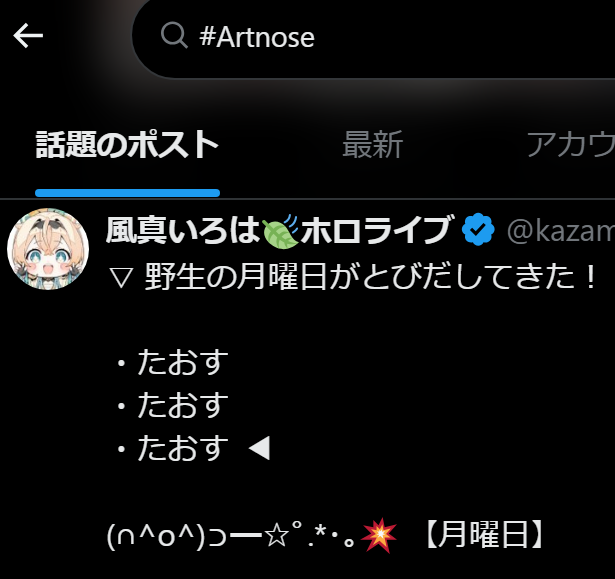Screen dimensions: 615x579
Task: Click the 風真いろは display name
Action: (184, 230)
